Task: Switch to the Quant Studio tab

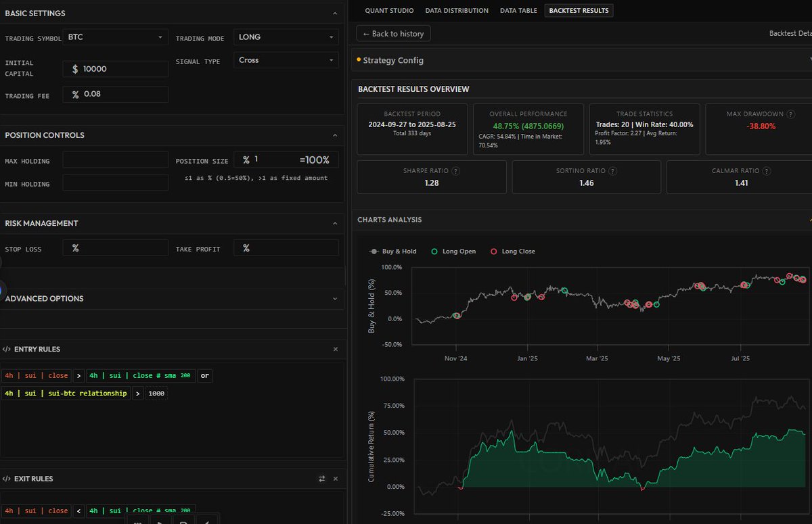Action: tap(388, 11)
